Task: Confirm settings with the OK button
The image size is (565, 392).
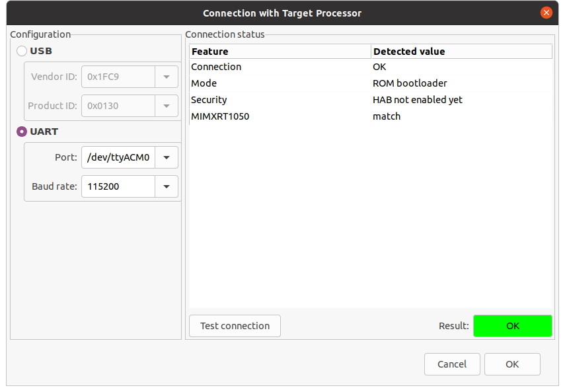Action: coord(512,364)
